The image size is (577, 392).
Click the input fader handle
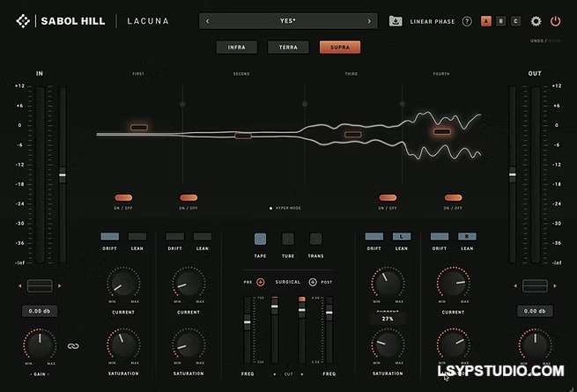(x=63, y=174)
